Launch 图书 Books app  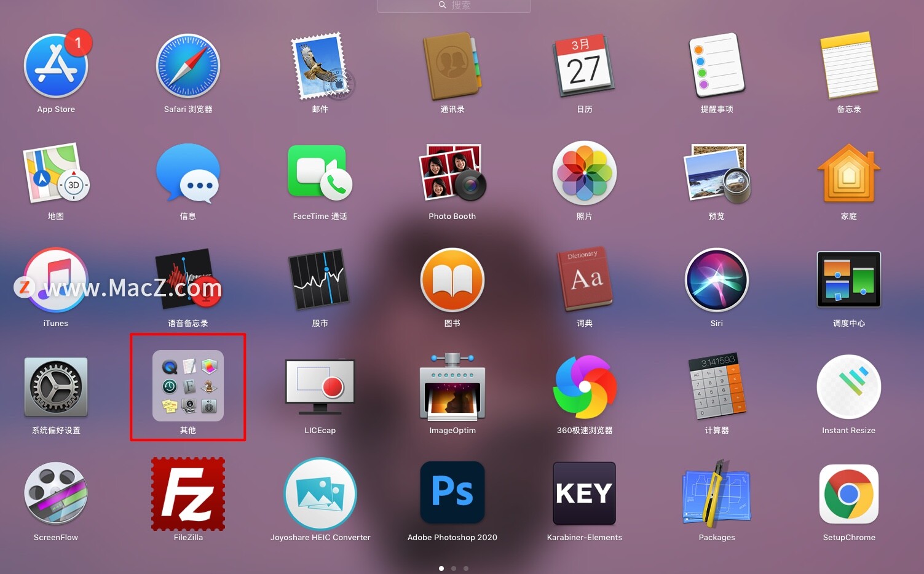click(452, 280)
